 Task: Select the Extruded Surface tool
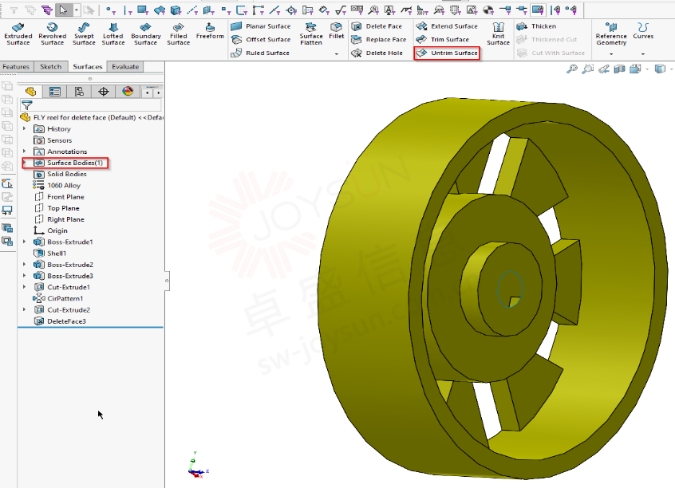[x=18, y=34]
